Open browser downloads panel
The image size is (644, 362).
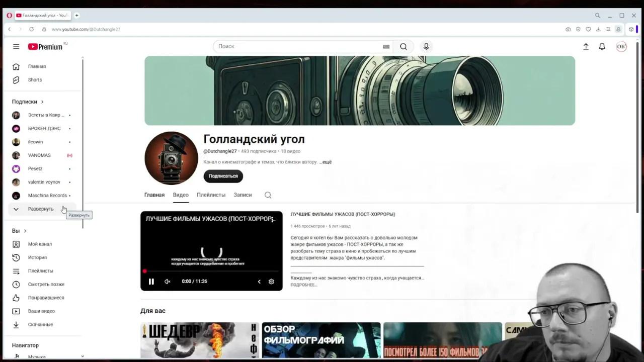(598, 29)
